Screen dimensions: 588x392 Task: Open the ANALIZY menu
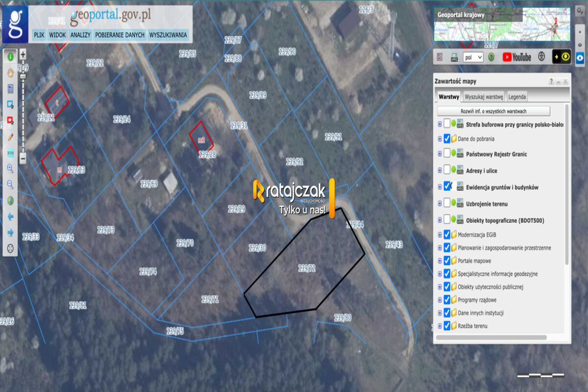[x=80, y=35]
